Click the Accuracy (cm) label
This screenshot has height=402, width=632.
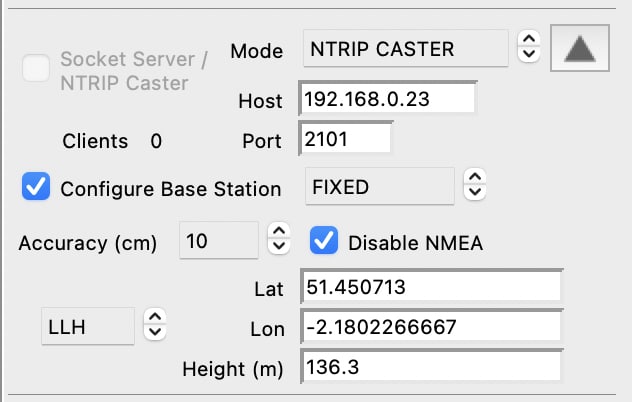(x=88, y=243)
